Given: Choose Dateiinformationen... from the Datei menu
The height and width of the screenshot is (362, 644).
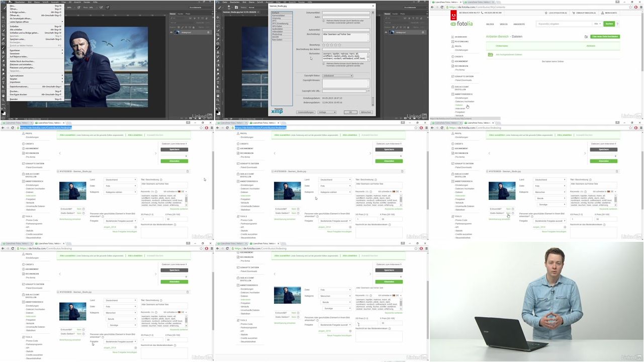Looking at the screenshot, I should pos(35,86).
